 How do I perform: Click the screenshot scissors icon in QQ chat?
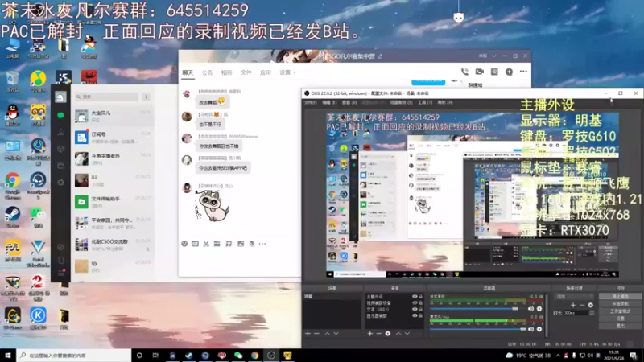pyautogui.click(x=206, y=244)
